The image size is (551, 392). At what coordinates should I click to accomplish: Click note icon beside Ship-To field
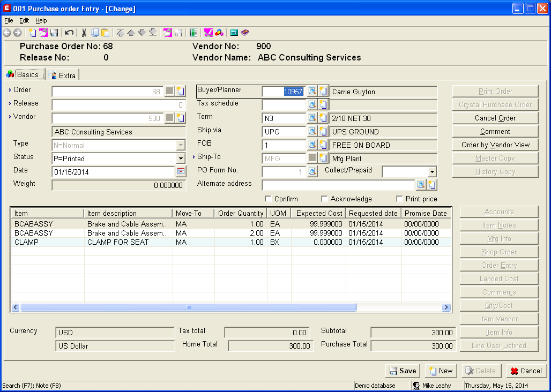(x=323, y=158)
